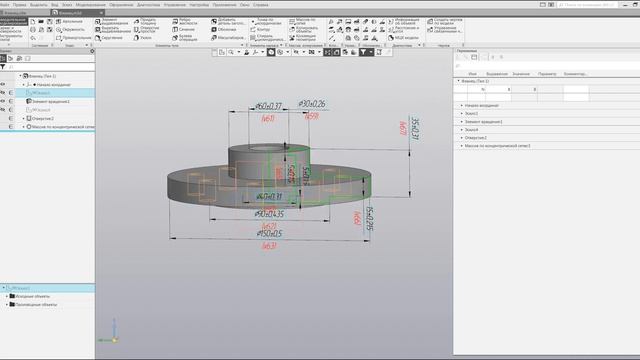Open Информация об объекте
Image resolution: width=640 pixels, height=360 pixels.
coord(404,21)
